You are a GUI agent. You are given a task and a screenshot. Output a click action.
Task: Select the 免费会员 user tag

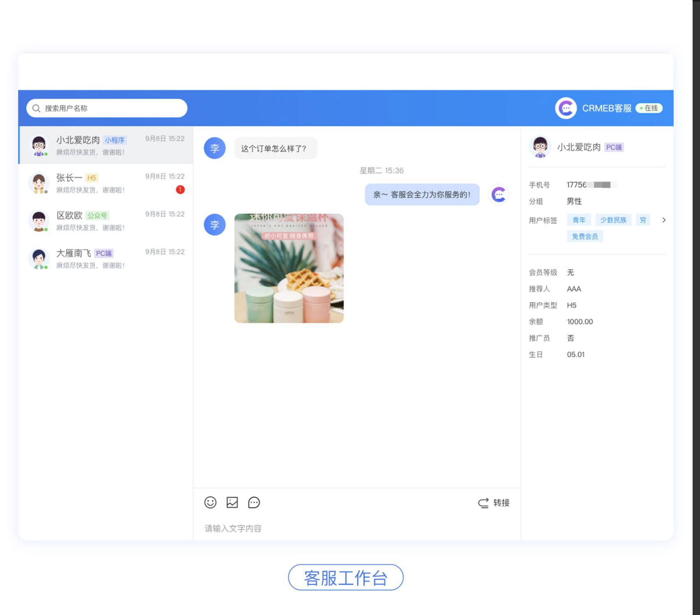(x=585, y=236)
